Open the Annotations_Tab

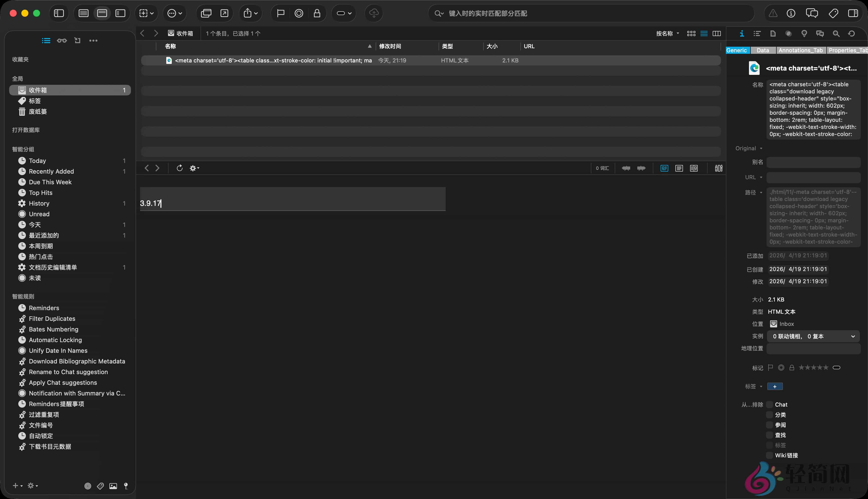801,50
